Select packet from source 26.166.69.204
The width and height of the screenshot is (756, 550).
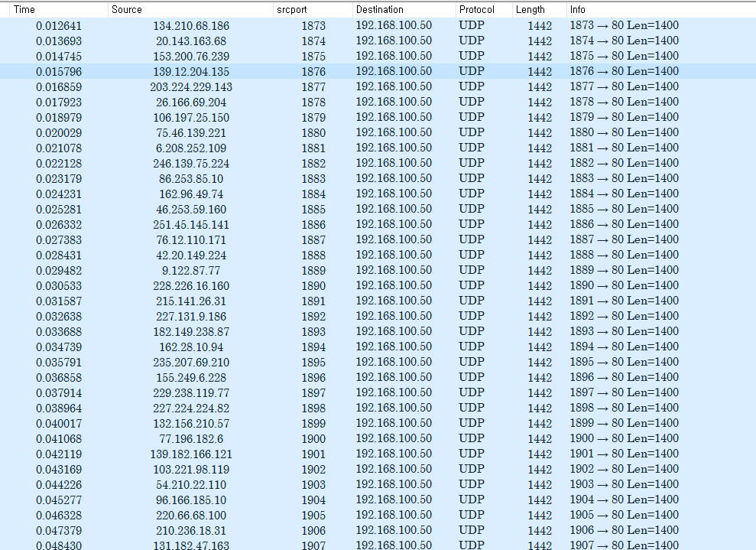[x=378, y=102]
